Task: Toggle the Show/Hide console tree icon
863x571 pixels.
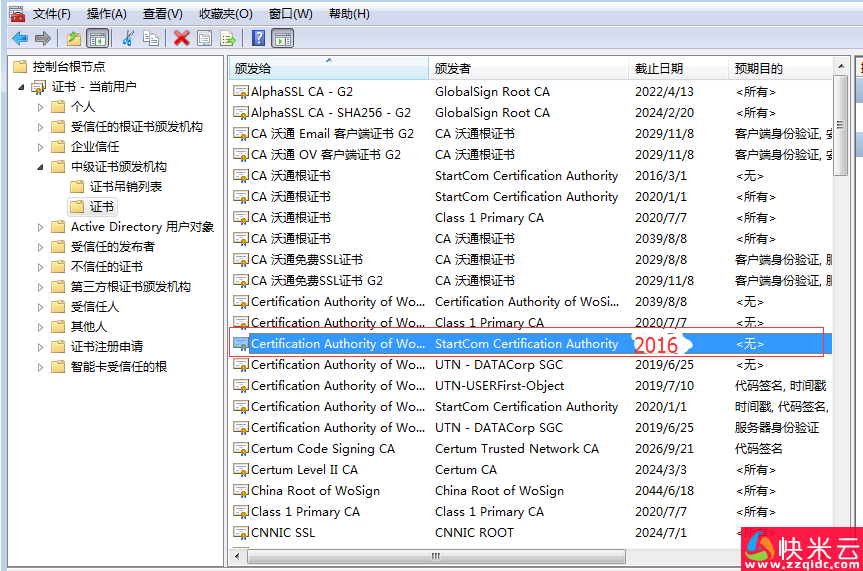Action: [x=98, y=39]
